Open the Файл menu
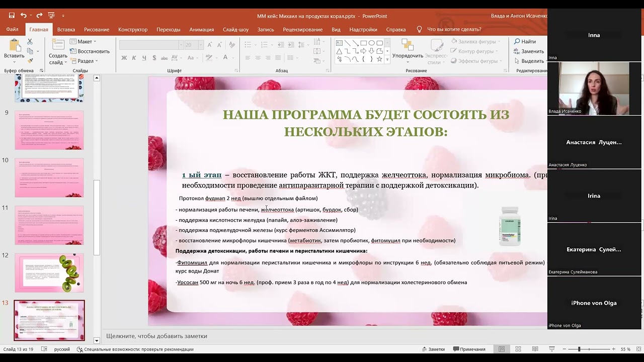Viewport: 644px width, 362px height. pyautogui.click(x=12, y=29)
